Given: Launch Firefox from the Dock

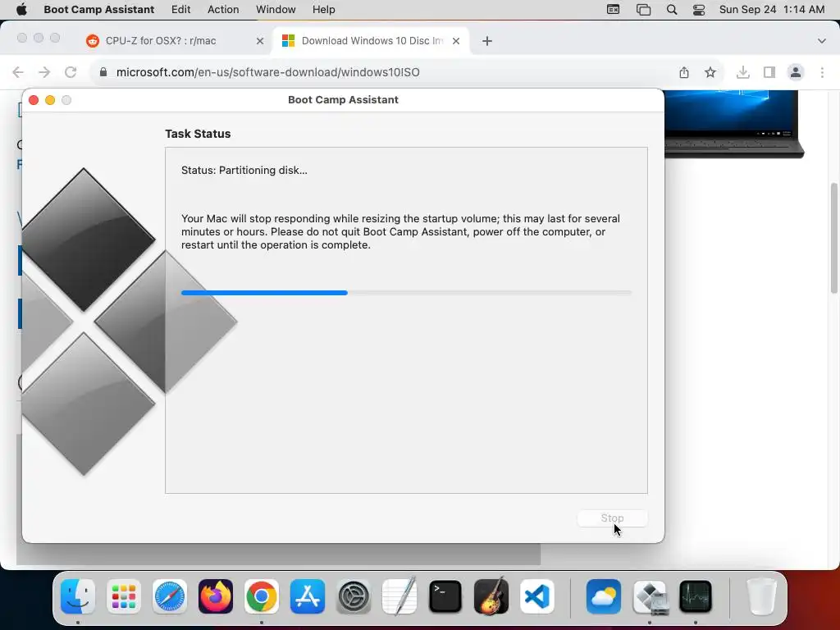Looking at the screenshot, I should point(216,596).
